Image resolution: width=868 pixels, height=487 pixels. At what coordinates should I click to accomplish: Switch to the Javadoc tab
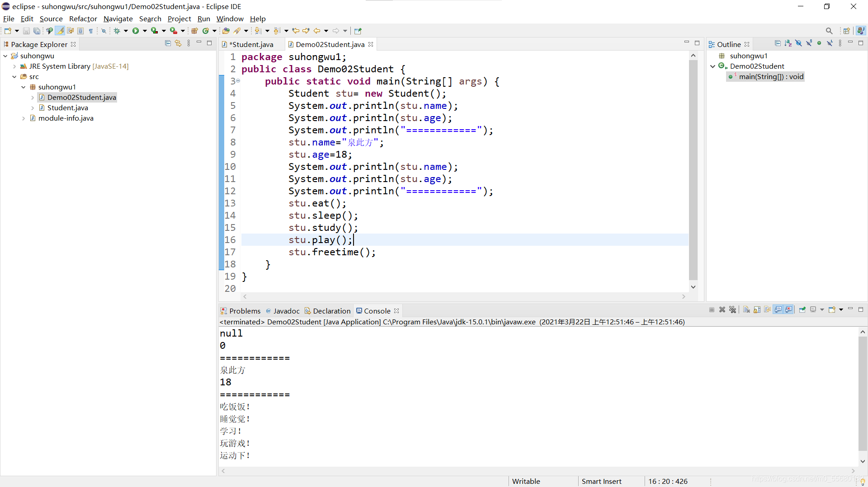283,311
